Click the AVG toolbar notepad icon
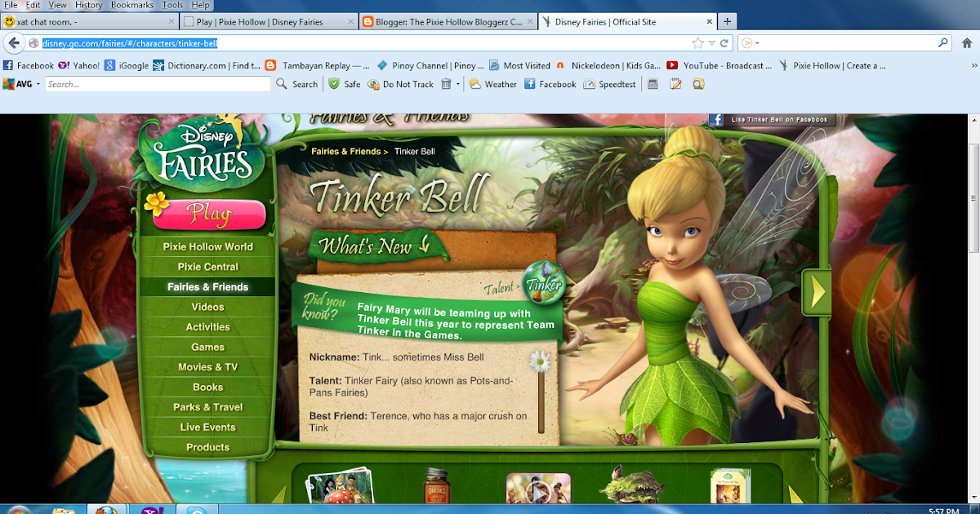The image size is (980, 514). tap(675, 84)
